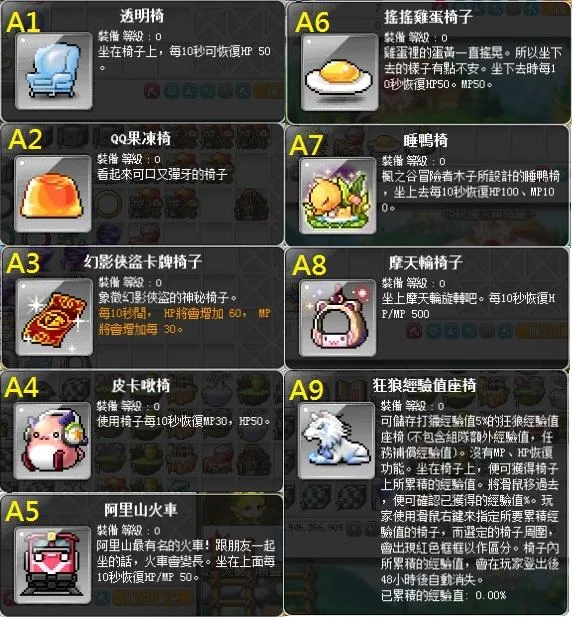Click the red phantom thief card chair icon
This screenshot has width=572, height=617.
coord(54,317)
